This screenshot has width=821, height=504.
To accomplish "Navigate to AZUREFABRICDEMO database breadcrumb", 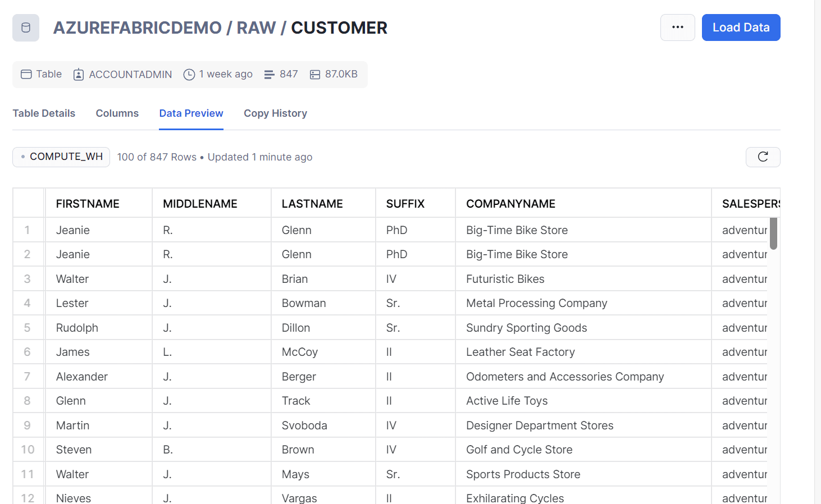I will 138,28.
